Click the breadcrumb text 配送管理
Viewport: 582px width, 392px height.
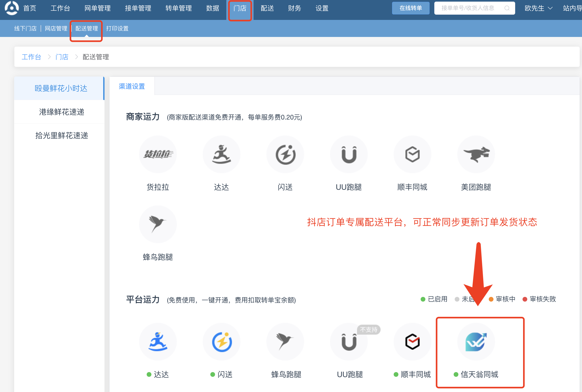(x=96, y=57)
